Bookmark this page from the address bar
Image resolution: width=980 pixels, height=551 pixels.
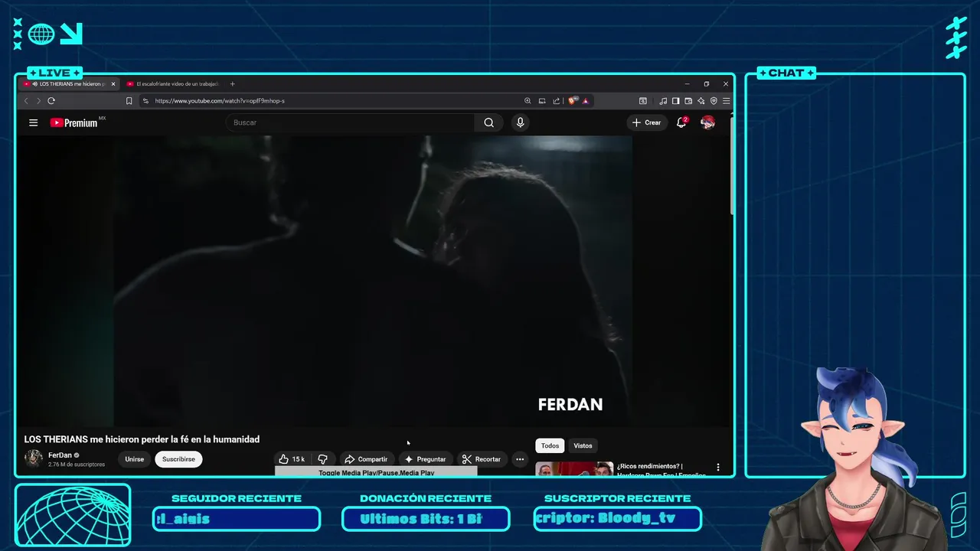click(129, 101)
